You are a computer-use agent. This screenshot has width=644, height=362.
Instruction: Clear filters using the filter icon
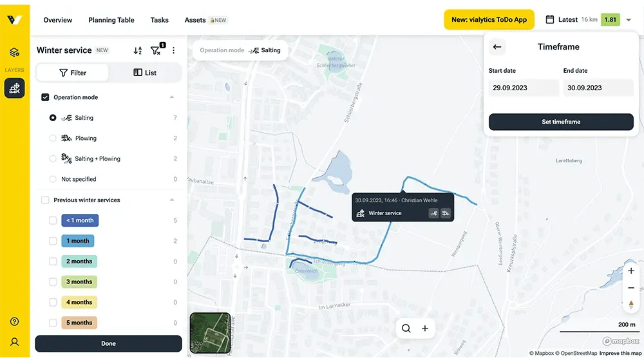(156, 50)
